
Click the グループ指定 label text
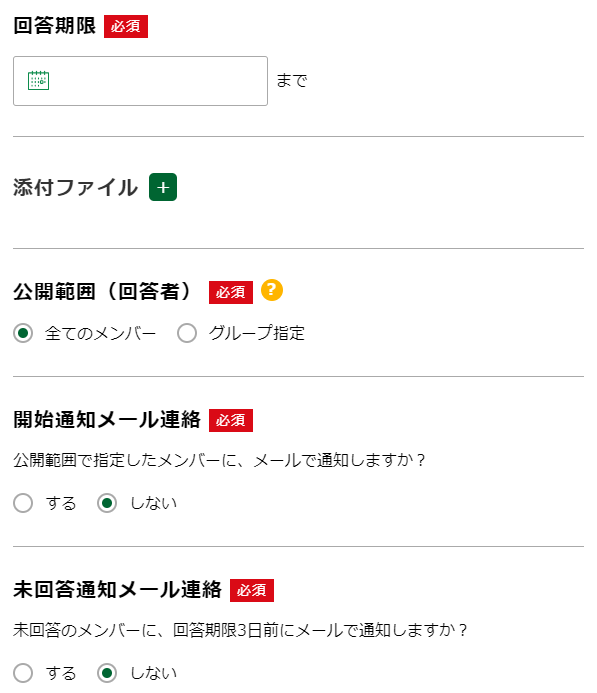257,333
